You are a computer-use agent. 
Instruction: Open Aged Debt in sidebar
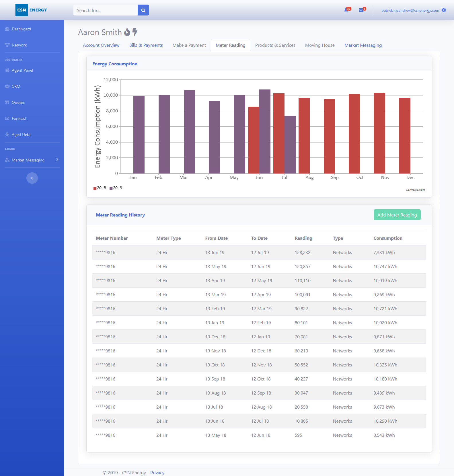[x=21, y=134]
